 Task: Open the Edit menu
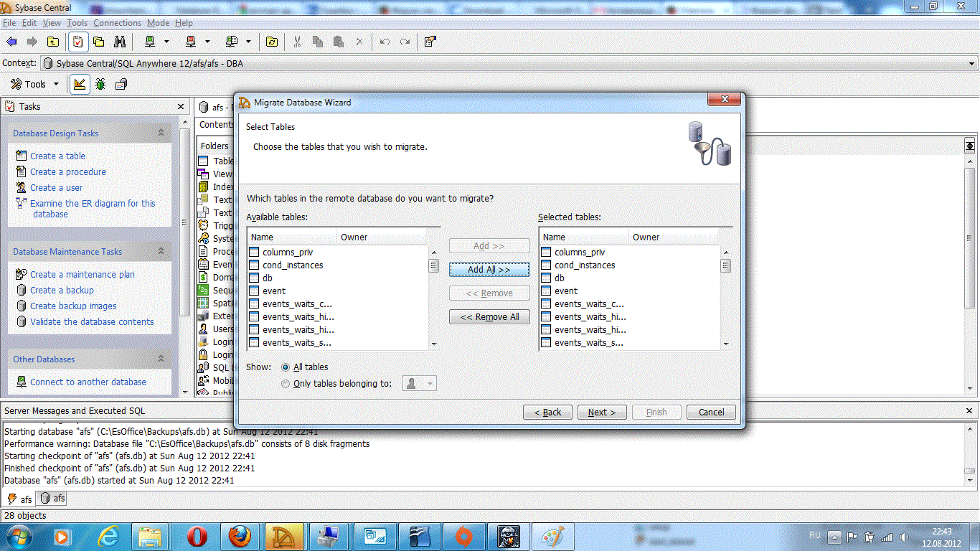pyautogui.click(x=29, y=23)
